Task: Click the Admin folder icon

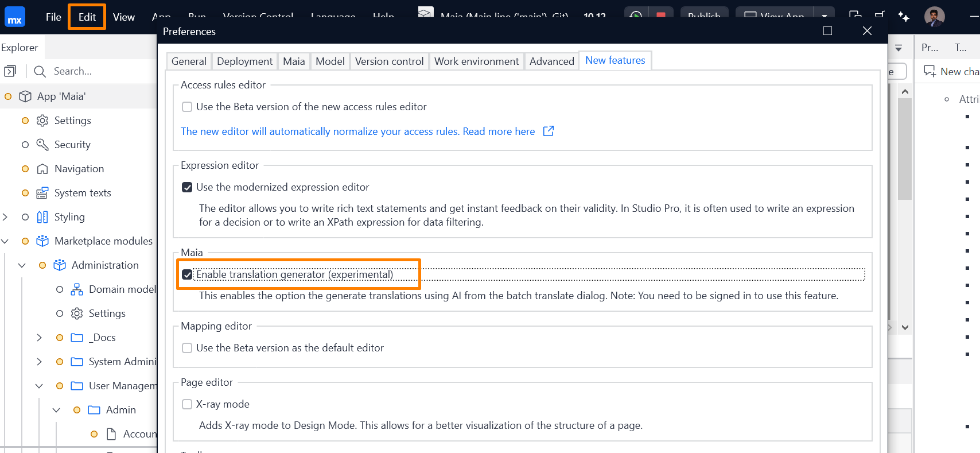Action: [94, 410]
